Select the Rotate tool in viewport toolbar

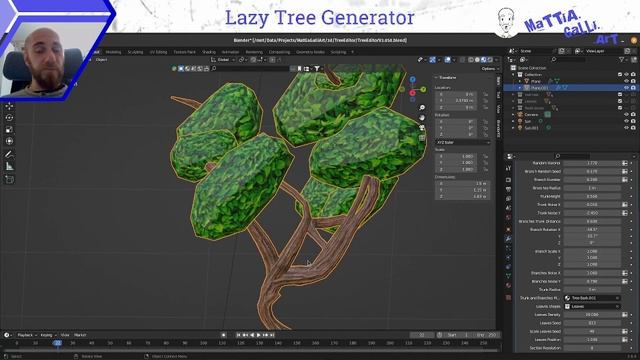[x=9, y=118]
